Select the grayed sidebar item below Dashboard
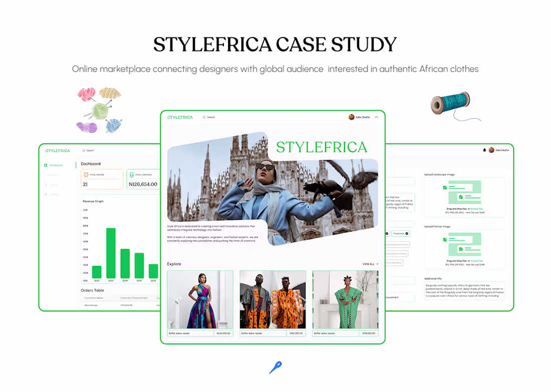The height and width of the screenshot is (392, 551). coord(53,175)
